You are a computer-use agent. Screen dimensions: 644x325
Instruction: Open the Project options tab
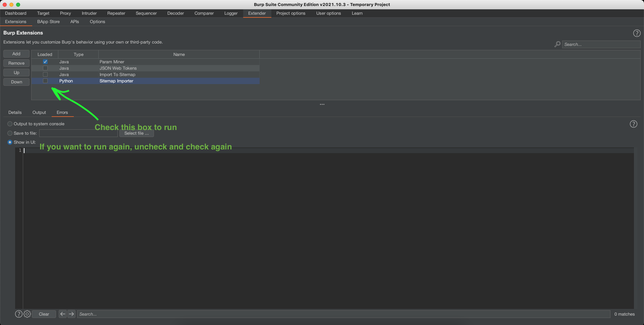point(291,13)
